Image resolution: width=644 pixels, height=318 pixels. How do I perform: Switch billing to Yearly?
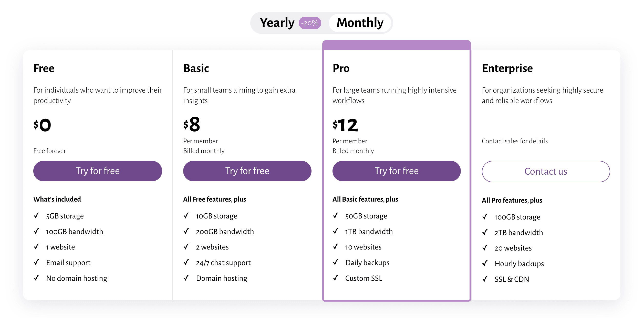pos(277,23)
